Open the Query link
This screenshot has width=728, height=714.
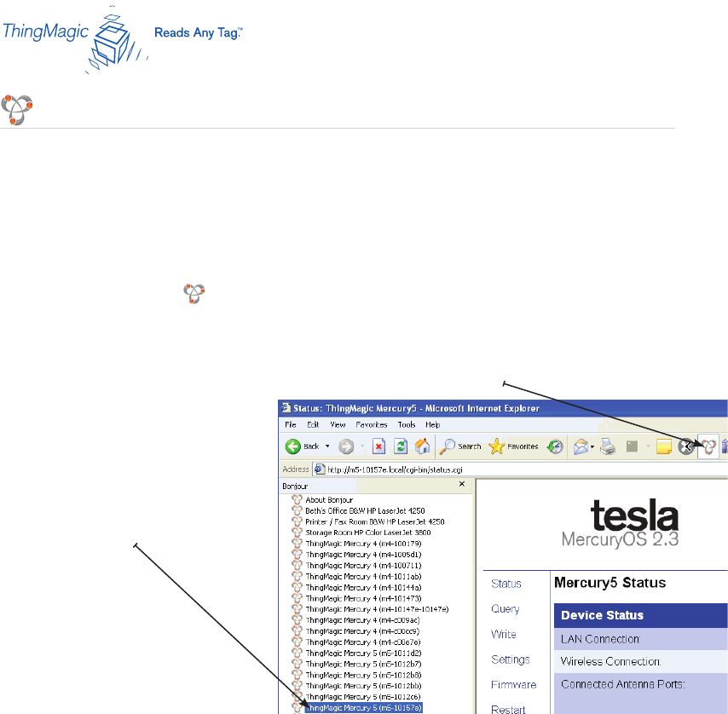tap(506, 608)
